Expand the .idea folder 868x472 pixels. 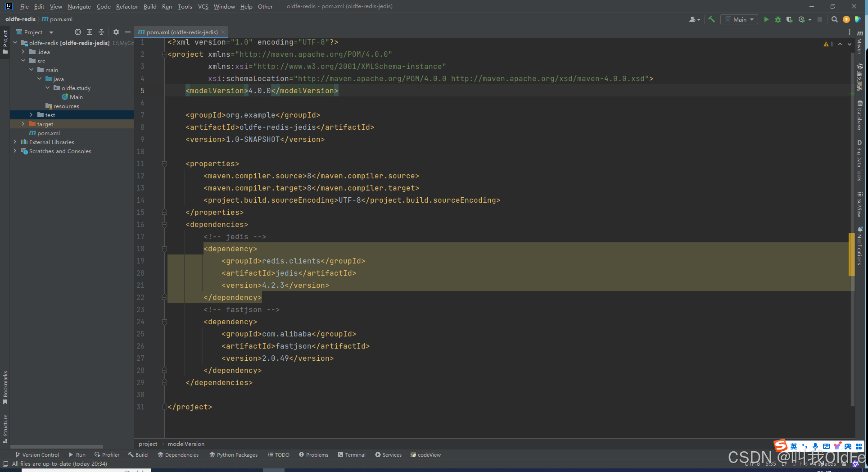(23, 52)
